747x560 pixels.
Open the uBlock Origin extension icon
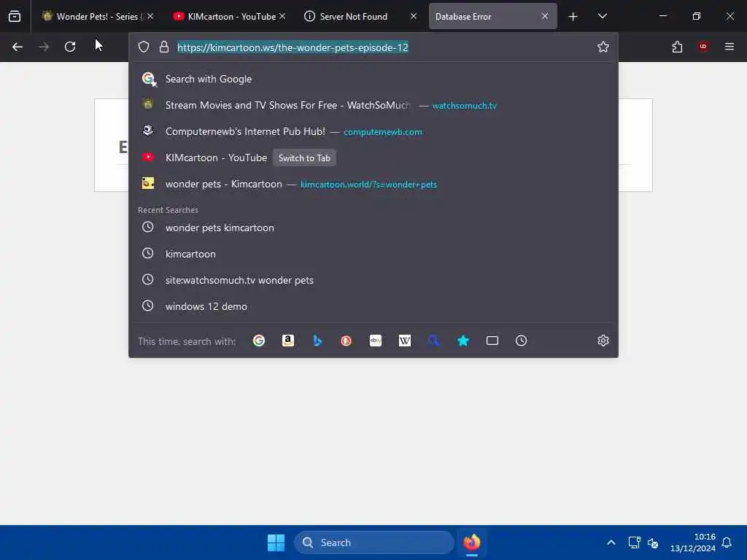pos(703,47)
